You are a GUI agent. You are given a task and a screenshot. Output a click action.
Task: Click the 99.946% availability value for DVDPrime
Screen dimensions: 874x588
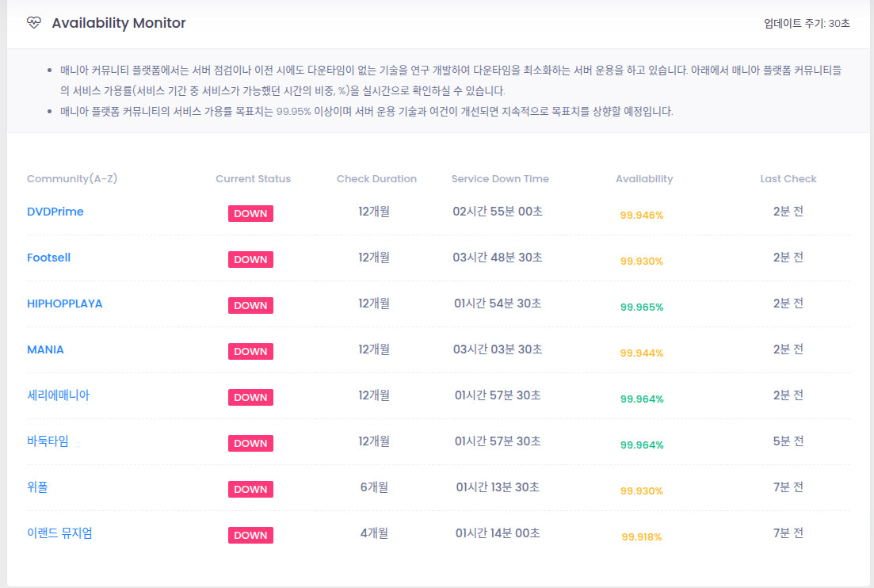click(642, 216)
